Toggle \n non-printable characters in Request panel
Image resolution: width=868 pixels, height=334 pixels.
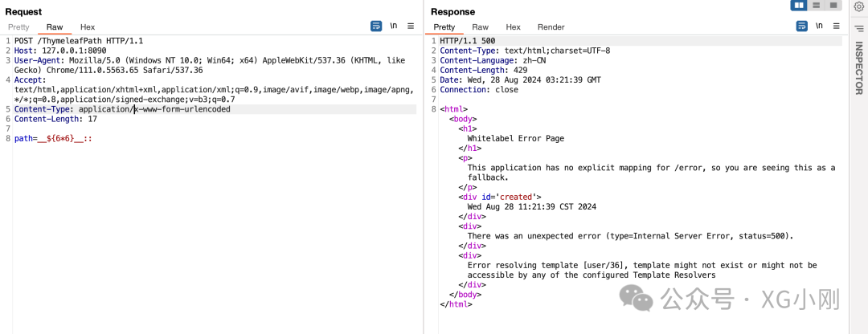[x=394, y=26]
